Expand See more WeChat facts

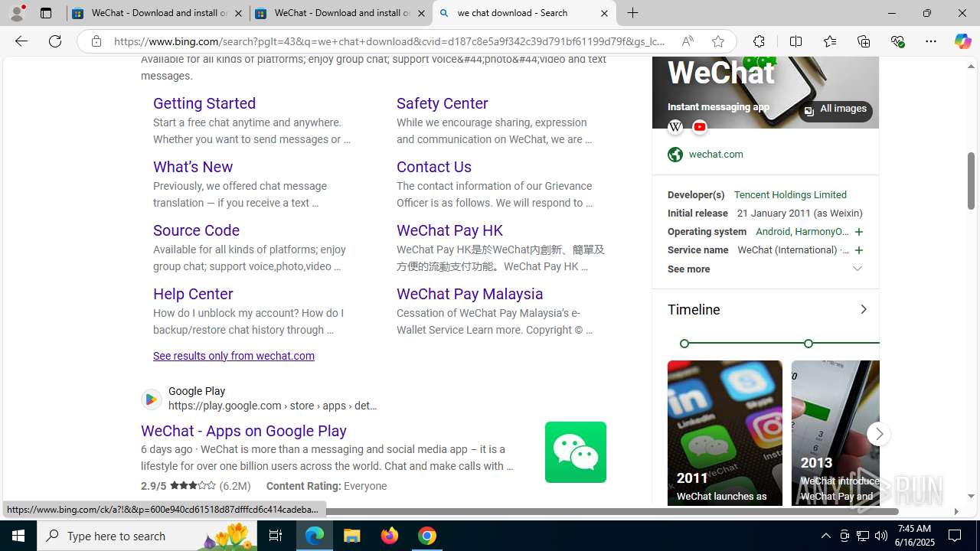click(766, 269)
